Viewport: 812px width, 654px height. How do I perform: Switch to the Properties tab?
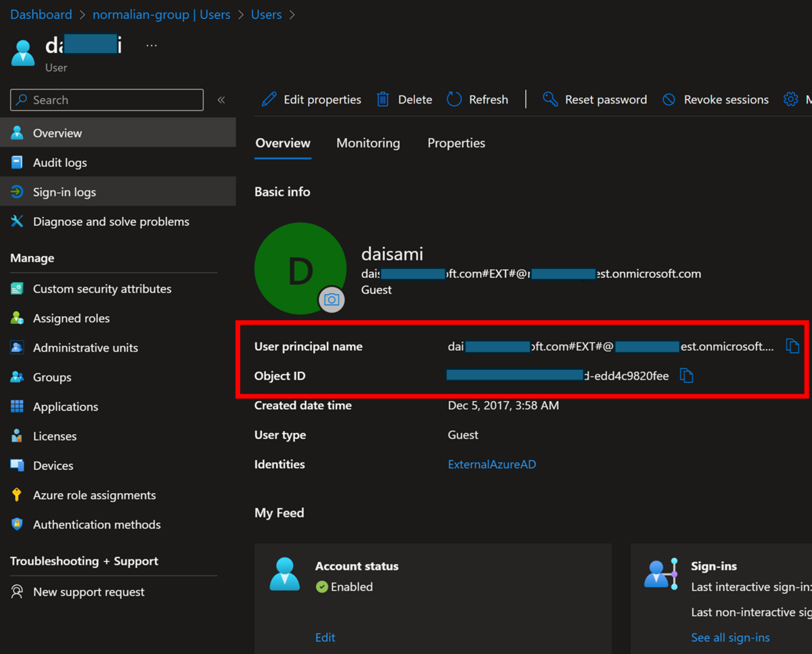pos(456,143)
